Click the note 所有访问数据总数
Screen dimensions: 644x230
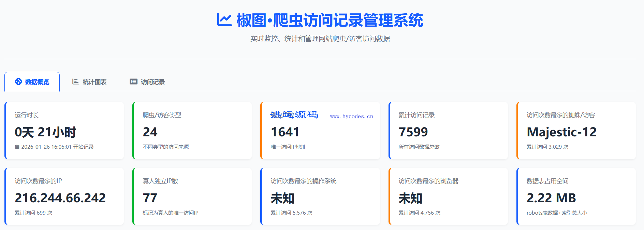[419, 147]
